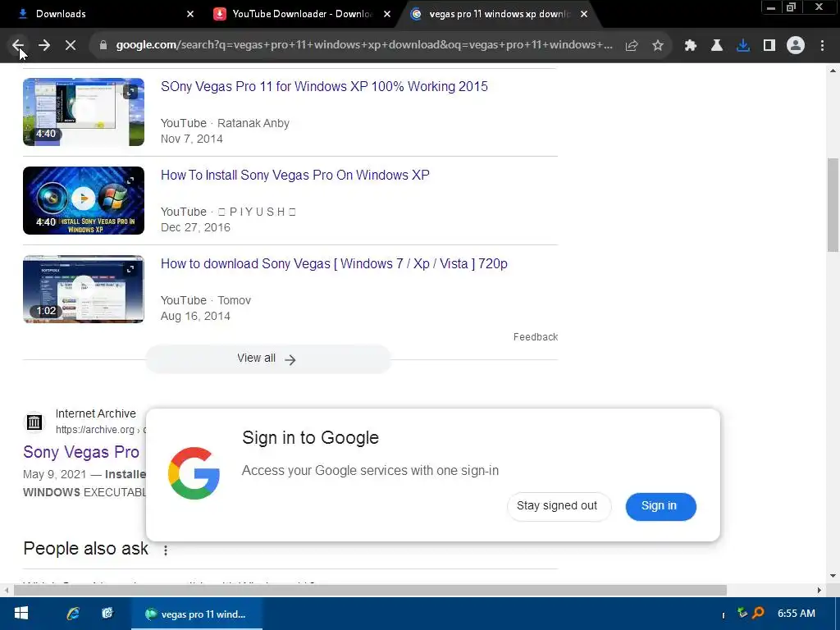Screen dimensions: 840x630
Task: Open 'How To Install Sony Vegas Pro On Windows XP'
Action: pyautogui.click(x=295, y=176)
